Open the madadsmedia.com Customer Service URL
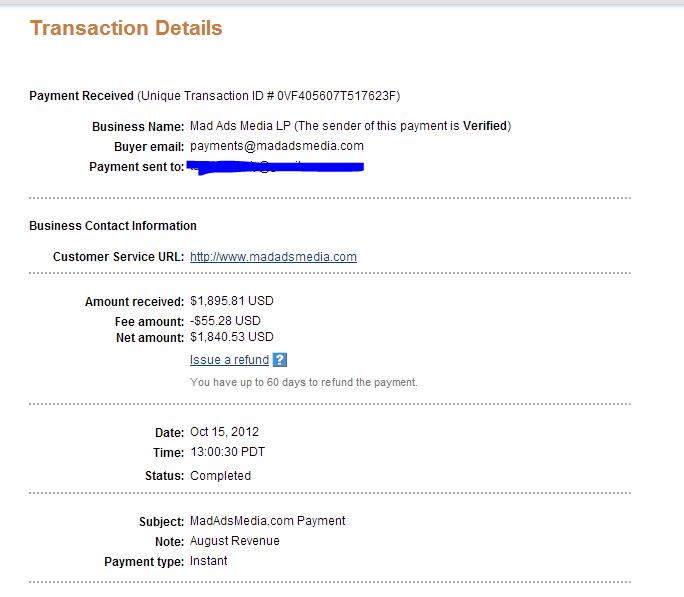Image resolution: width=684 pixels, height=597 pixels. click(274, 257)
